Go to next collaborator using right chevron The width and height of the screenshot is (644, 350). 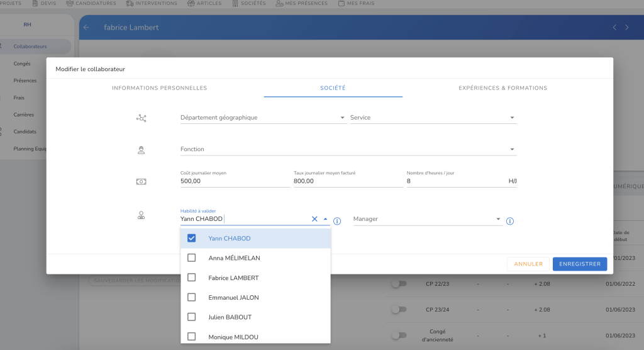tap(626, 28)
